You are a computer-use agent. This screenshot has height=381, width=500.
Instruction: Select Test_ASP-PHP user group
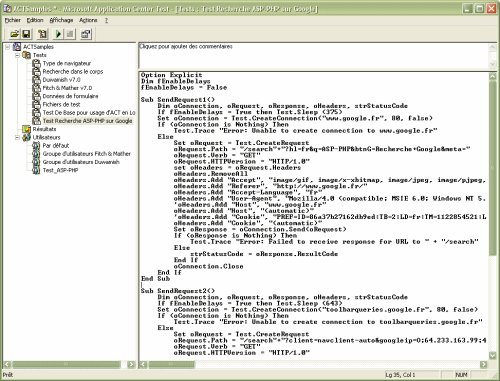60,170
